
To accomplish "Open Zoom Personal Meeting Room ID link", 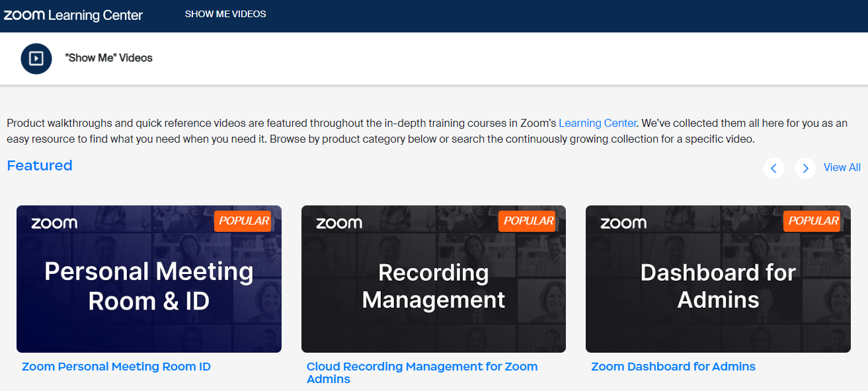I will click(x=116, y=367).
